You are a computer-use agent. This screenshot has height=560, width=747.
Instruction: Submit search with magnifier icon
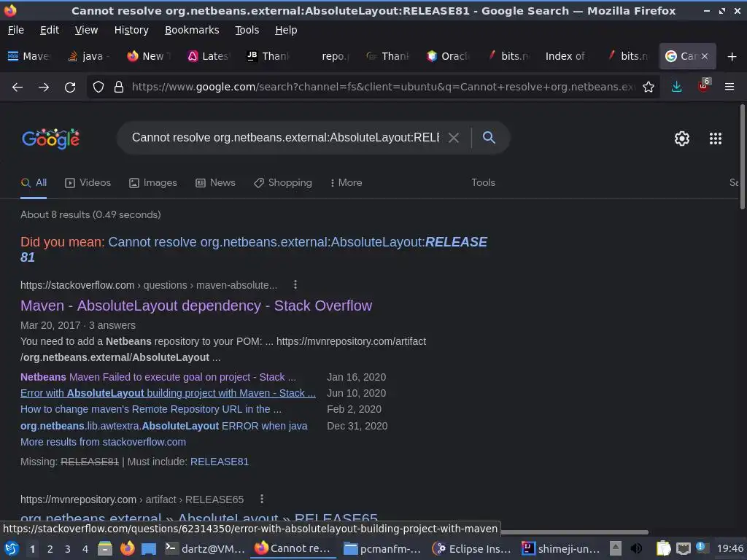tap(489, 137)
